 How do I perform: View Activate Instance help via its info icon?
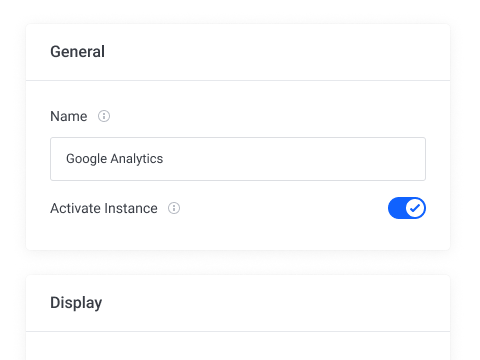click(x=174, y=208)
